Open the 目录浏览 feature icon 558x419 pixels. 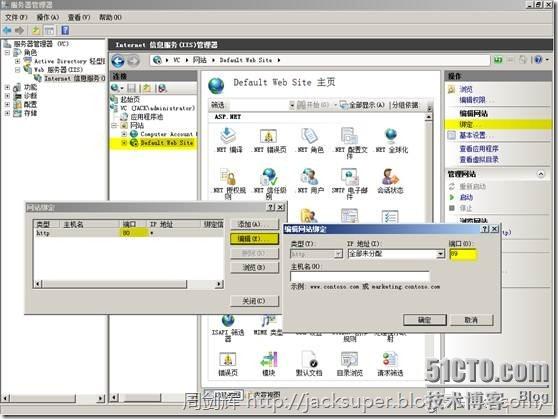tap(349, 364)
